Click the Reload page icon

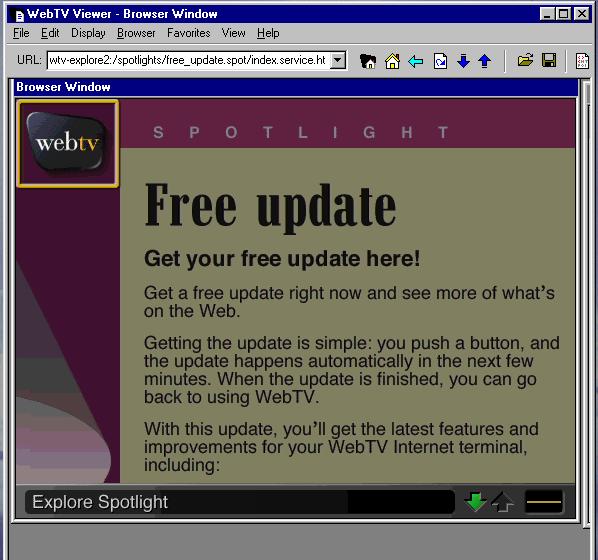pos(440,61)
